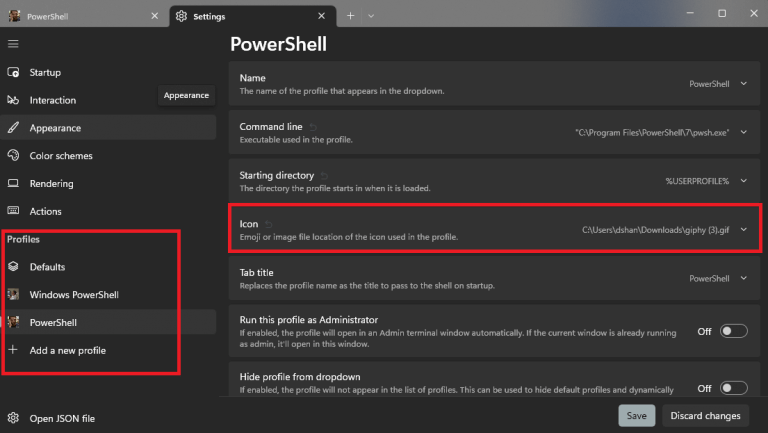Select the PowerShell profile in sidebar
Screen dimensions: 768x433
[108, 322]
